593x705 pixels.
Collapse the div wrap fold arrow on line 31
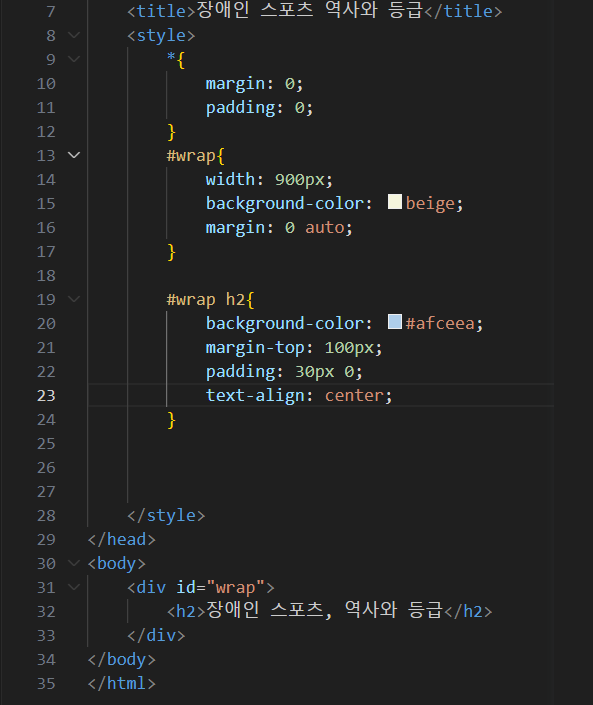[x=74, y=587]
